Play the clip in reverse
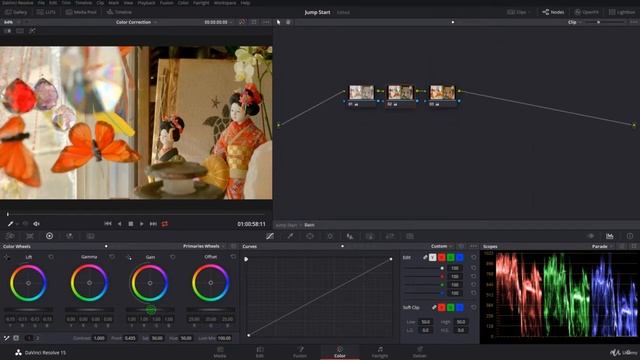 [119, 224]
